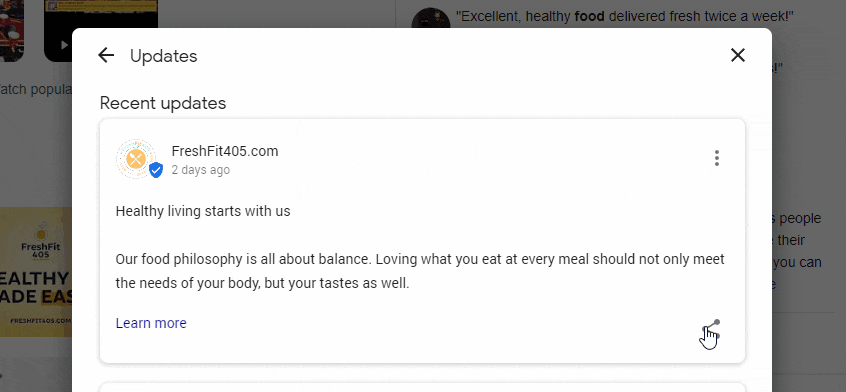Click the blue verified shield badge
Image resolution: width=846 pixels, height=392 pixels.
tap(156, 170)
